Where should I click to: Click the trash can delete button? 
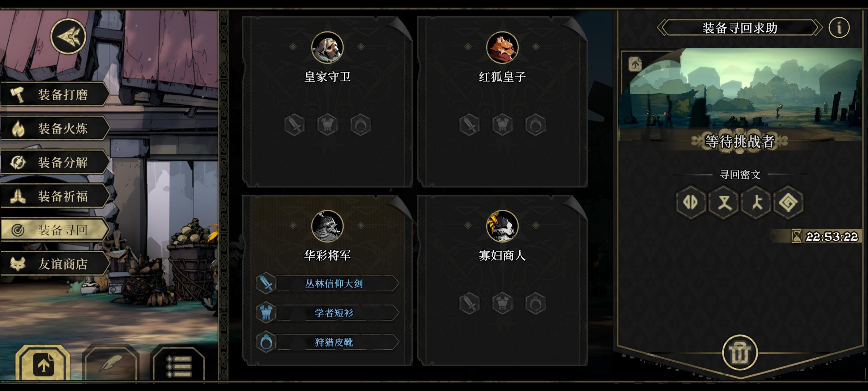740,353
